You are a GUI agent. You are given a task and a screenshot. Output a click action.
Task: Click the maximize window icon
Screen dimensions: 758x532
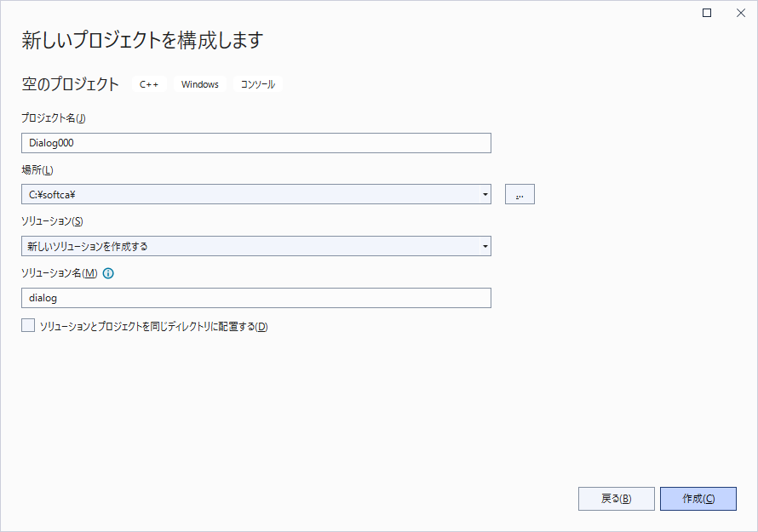tap(707, 13)
